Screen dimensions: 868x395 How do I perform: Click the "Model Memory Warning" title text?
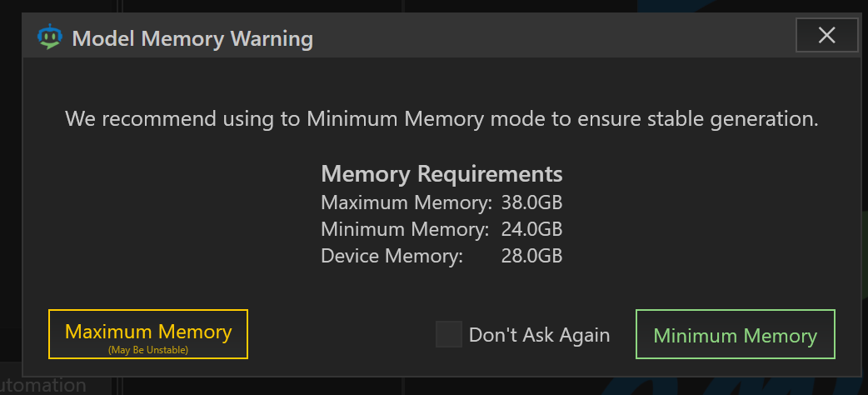pyautogui.click(x=192, y=38)
